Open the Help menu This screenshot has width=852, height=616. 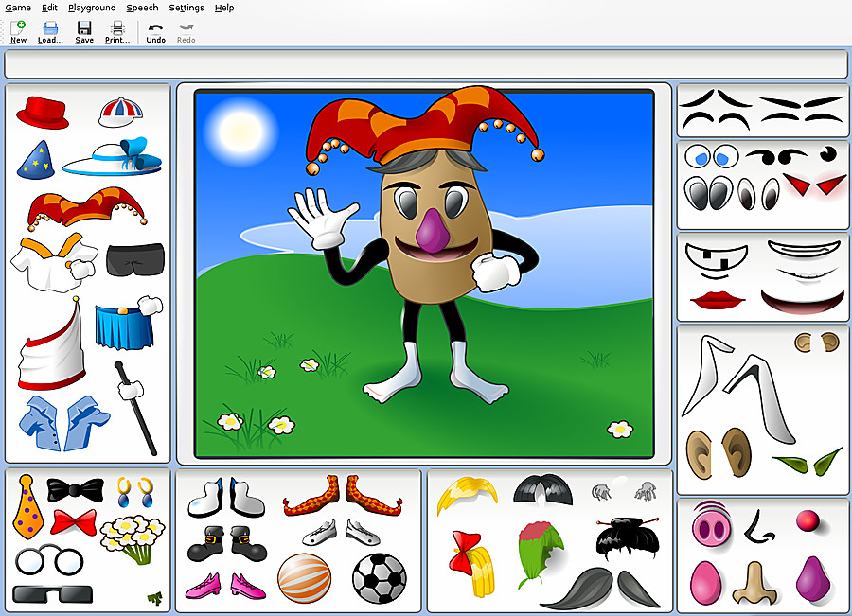(224, 8)
